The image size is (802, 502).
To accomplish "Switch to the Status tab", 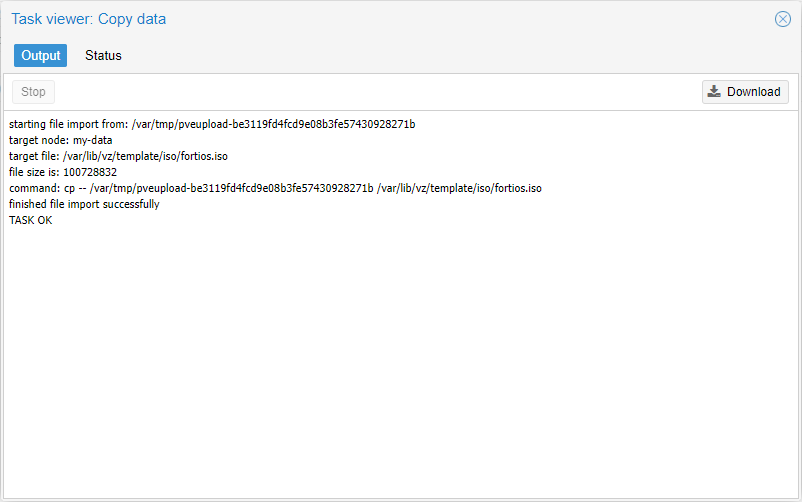I will [103, 55].
